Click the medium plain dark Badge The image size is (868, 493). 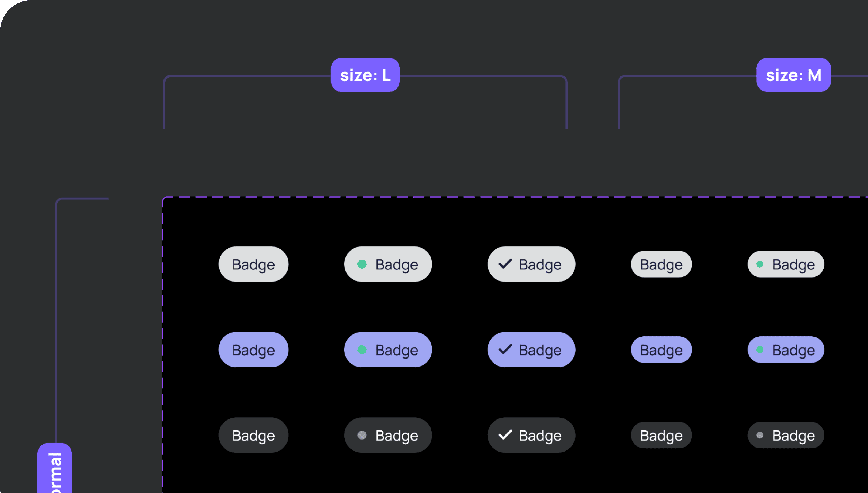(x=661, y=435)
